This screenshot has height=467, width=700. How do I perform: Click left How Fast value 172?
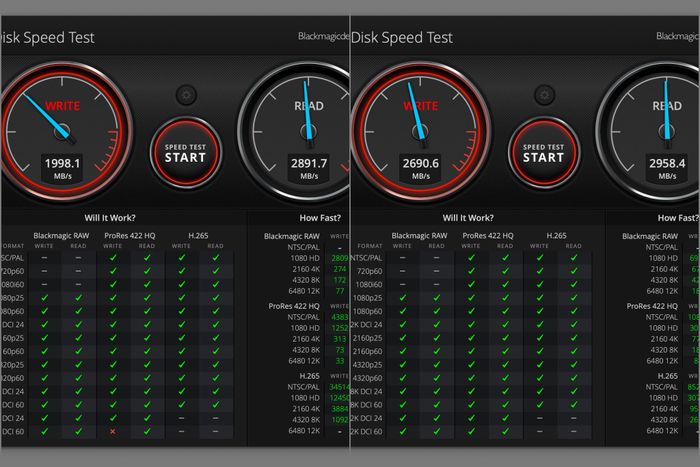pos(340,280)
